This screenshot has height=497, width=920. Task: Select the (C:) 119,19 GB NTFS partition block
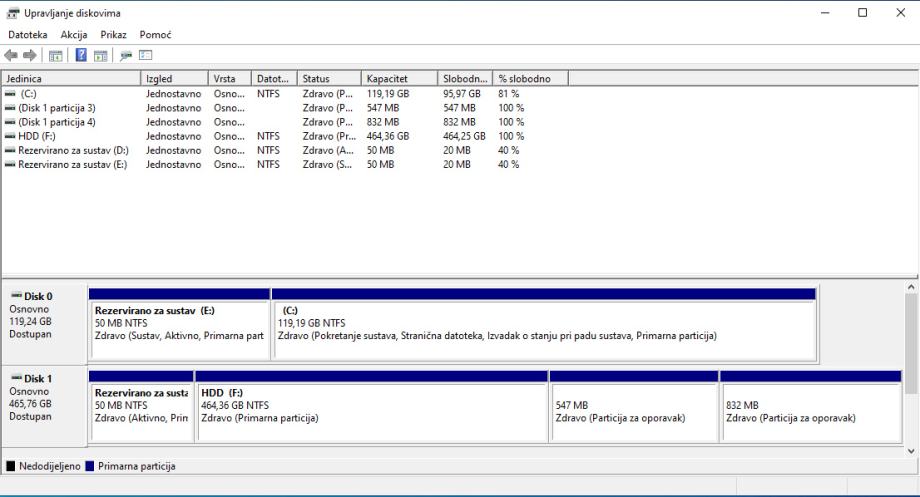[x=544, y=324]
